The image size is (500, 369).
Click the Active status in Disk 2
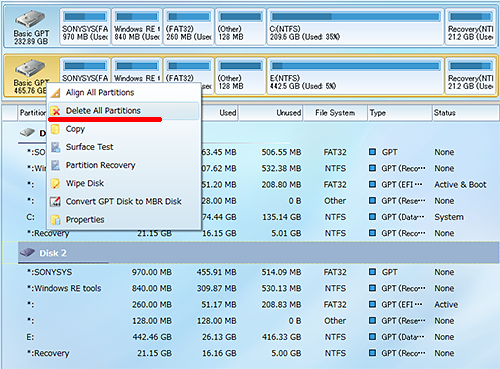coord(446,305)
